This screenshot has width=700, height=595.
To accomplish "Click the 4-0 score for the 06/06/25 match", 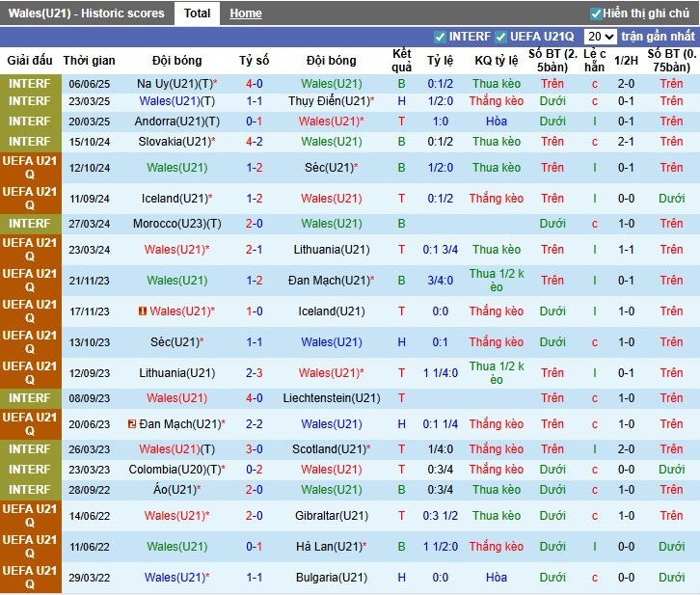I will tap(255, 84).
